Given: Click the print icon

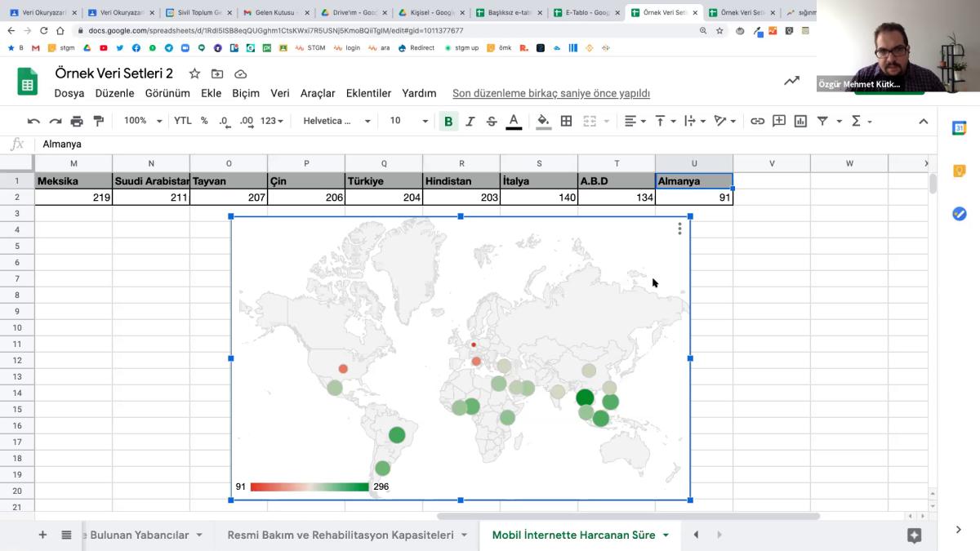Looking at the screenshot, I should pyautogui.click(x=77, y=121).
